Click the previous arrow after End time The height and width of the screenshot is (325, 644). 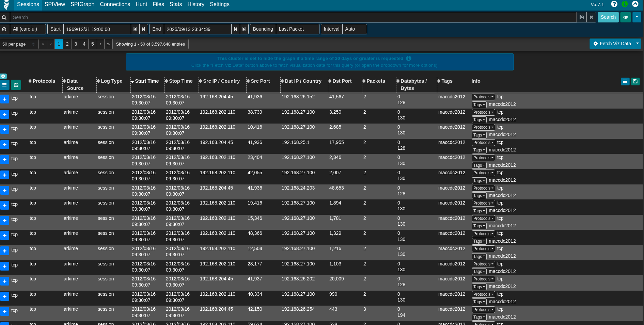pos(236,29)
